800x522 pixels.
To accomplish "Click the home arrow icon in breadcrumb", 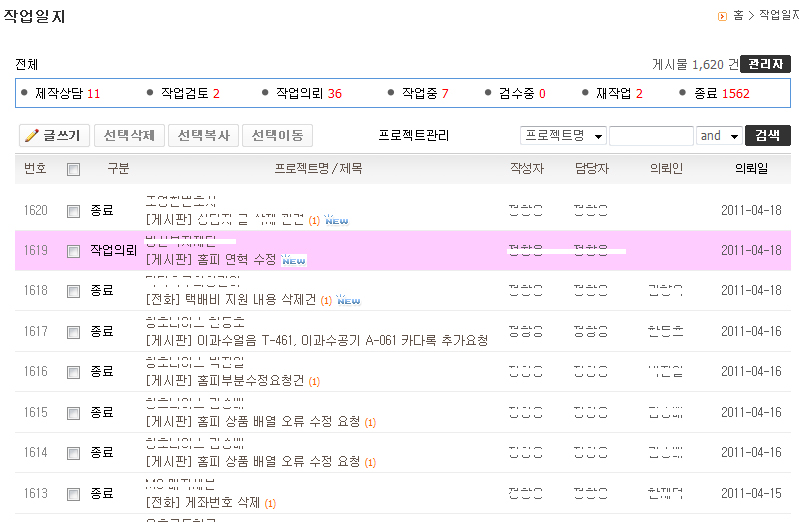I will (x=722, y=16).
